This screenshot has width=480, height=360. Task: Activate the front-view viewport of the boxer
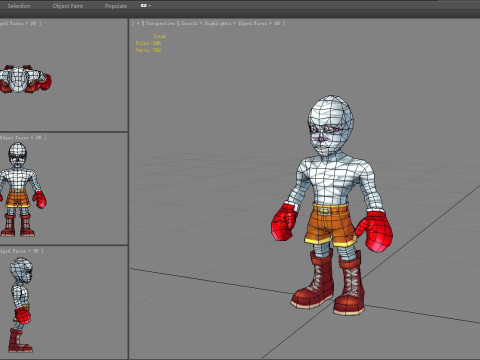point(64,189)
